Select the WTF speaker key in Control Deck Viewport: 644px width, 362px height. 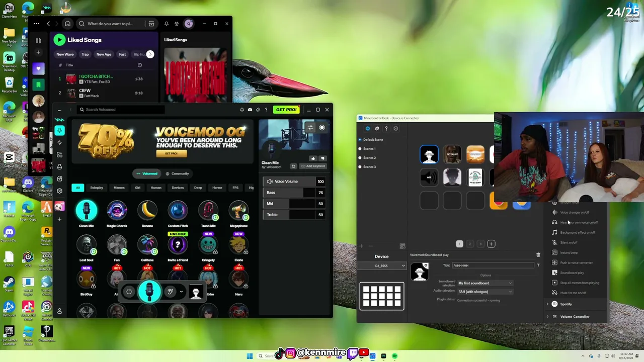[429, 177]
